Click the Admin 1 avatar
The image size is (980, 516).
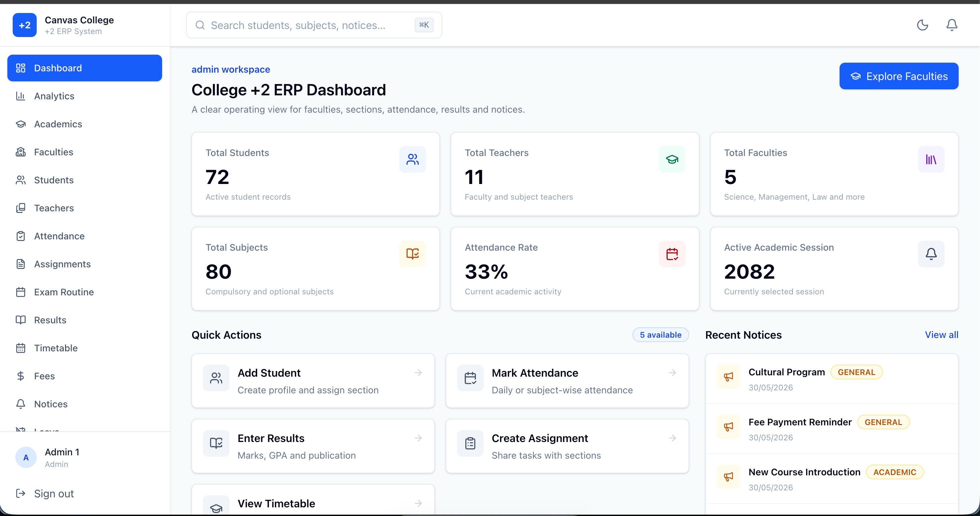click(26, 457)
